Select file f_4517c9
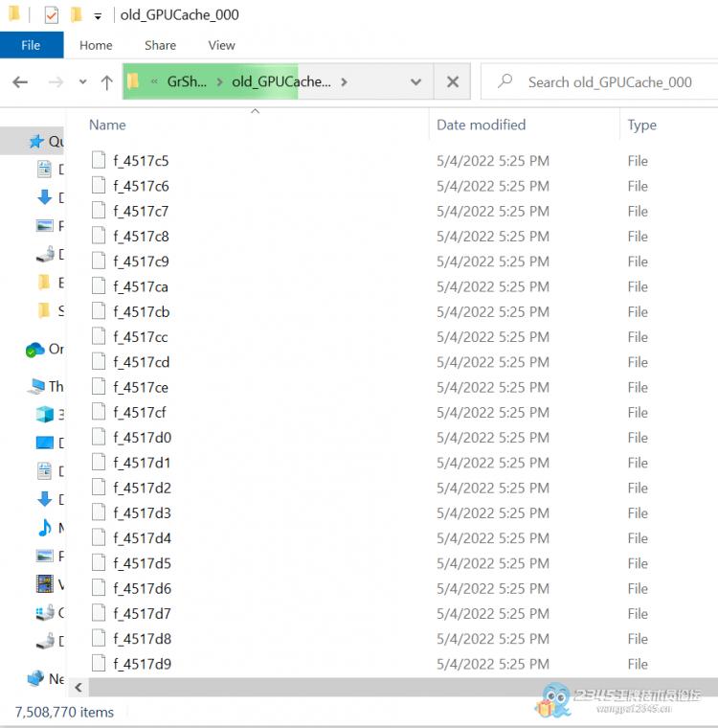 [141, 262]
